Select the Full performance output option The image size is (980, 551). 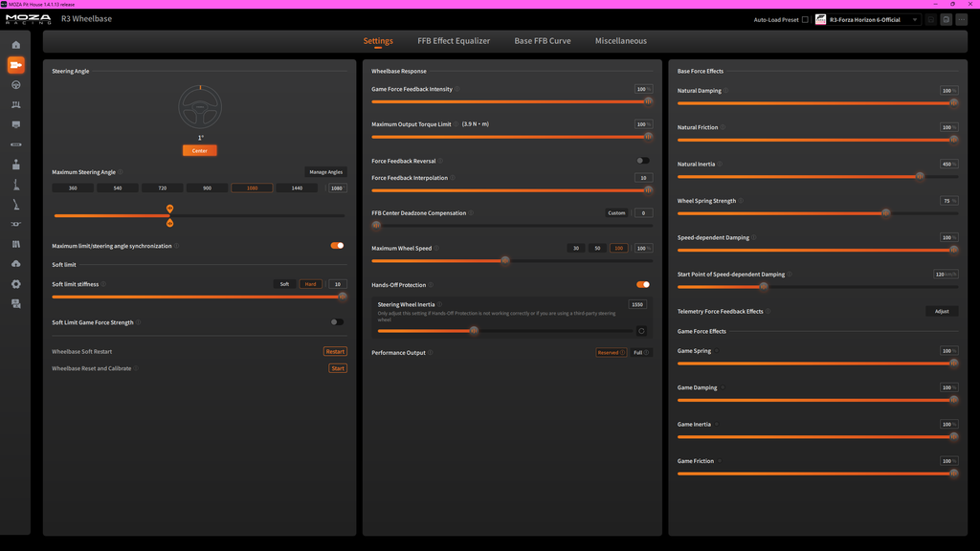[x=640, y=352]
